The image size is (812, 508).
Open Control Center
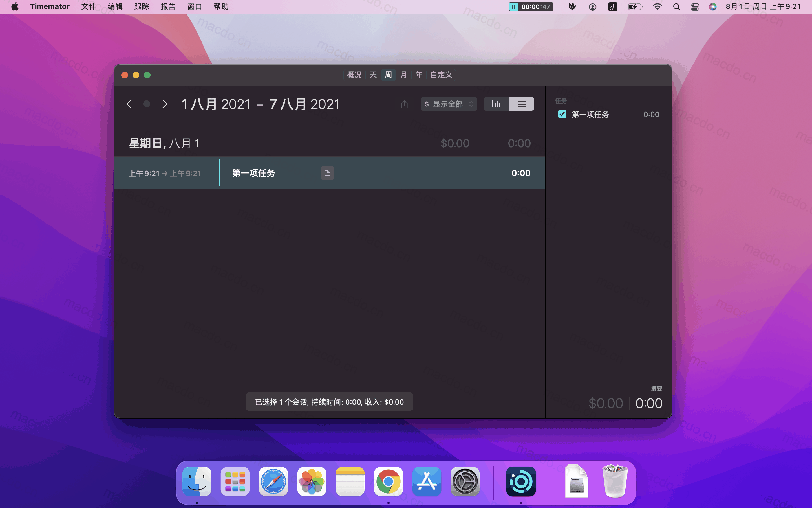point(695,7)
